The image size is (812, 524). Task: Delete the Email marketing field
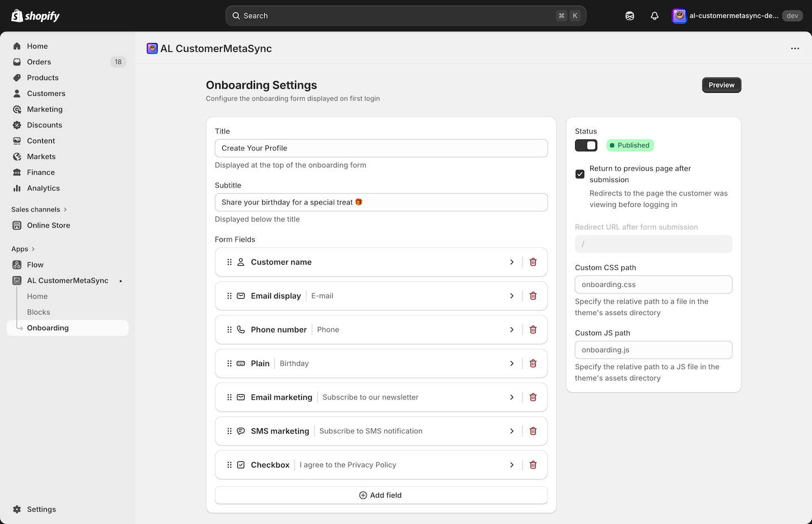(533, 397)
